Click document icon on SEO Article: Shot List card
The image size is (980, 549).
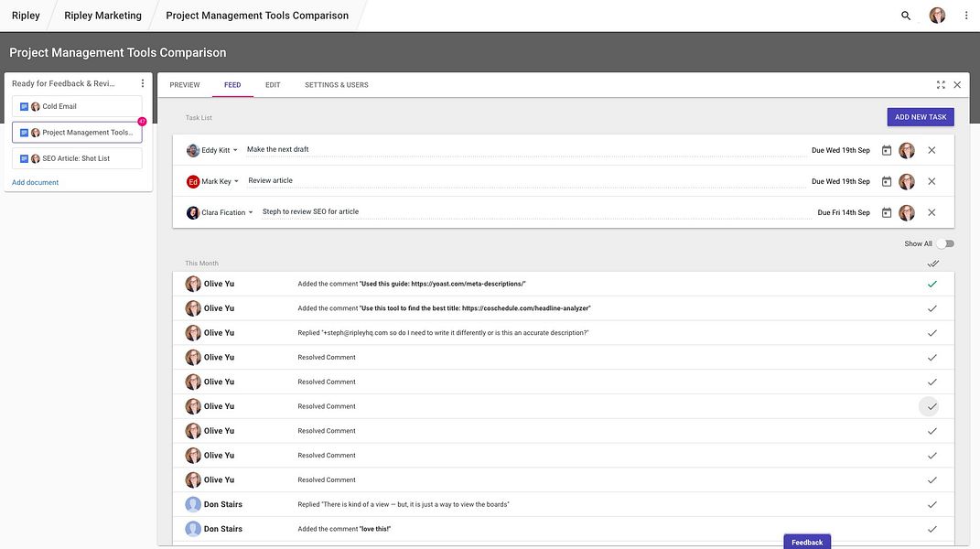[24, 159]
